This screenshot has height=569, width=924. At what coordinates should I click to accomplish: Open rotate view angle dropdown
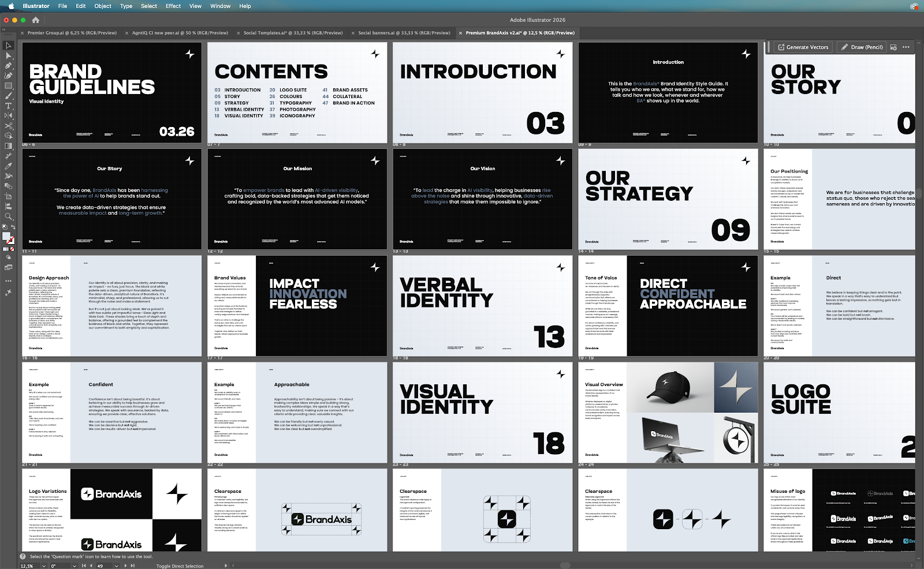tap(74, 566)
